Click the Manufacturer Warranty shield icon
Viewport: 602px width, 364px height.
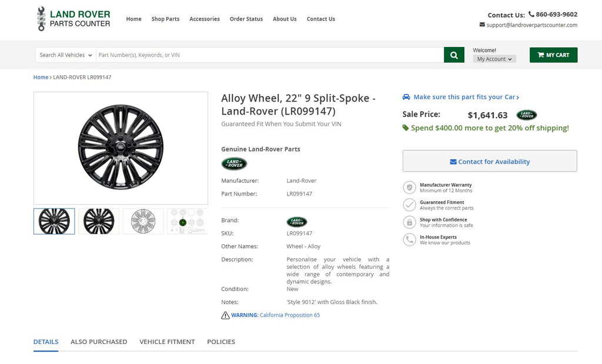point(410,187)
